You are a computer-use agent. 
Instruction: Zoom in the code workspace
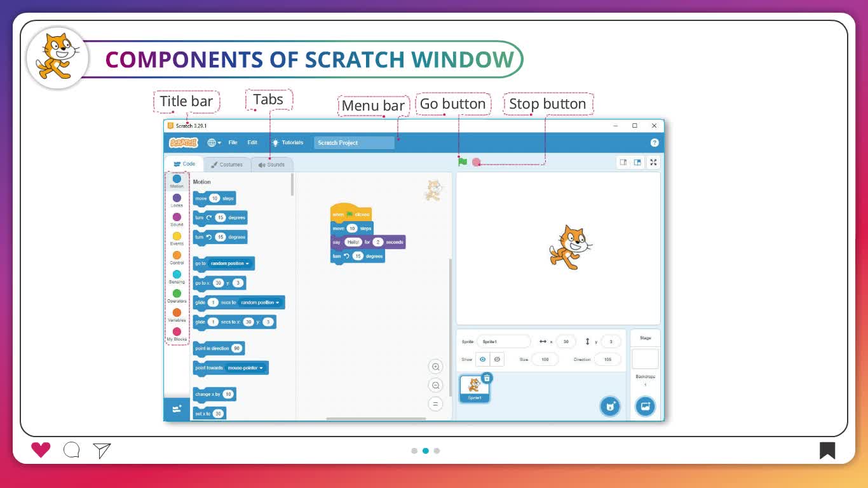(435, 367)
